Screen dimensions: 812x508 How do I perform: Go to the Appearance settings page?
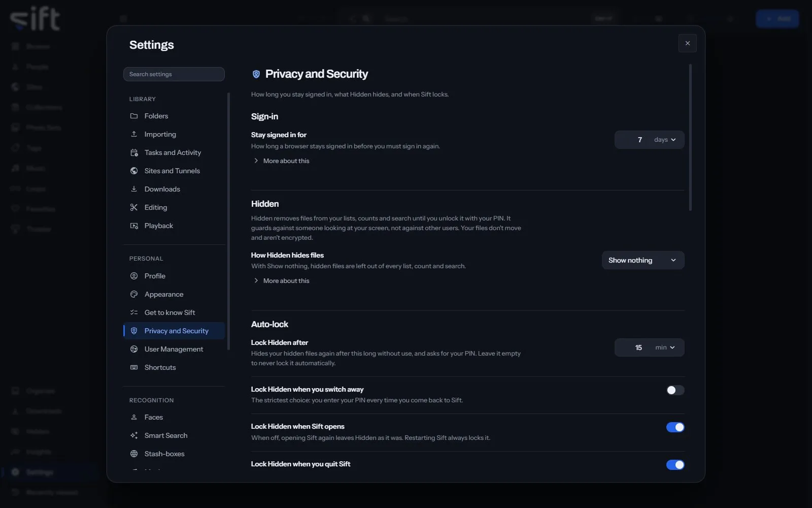point(174,294)
